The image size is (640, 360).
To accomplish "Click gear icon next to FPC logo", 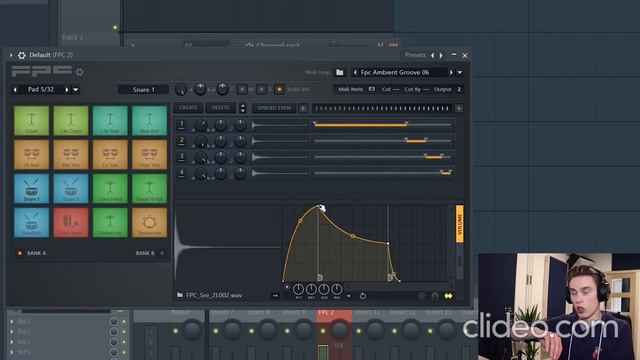I will pos(80,72).
